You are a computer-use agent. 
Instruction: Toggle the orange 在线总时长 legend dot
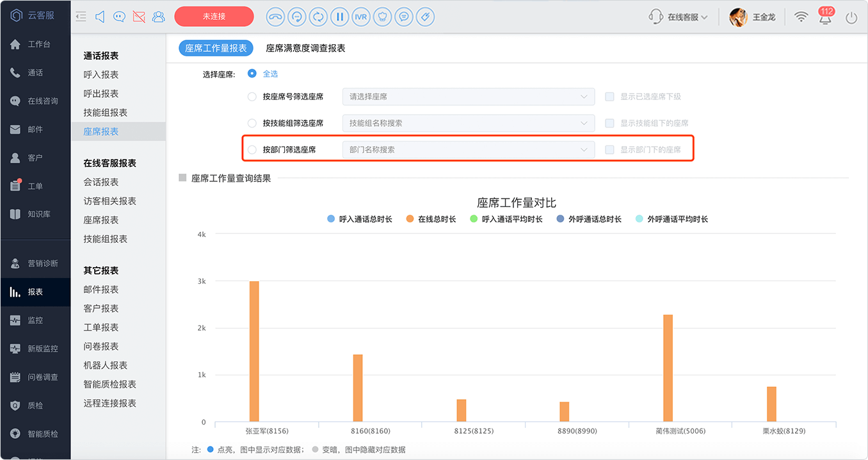point(410,219)
